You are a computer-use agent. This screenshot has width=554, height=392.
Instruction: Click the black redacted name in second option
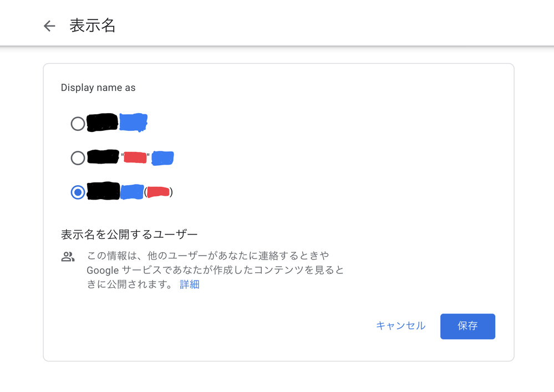[x=103, y=157]
